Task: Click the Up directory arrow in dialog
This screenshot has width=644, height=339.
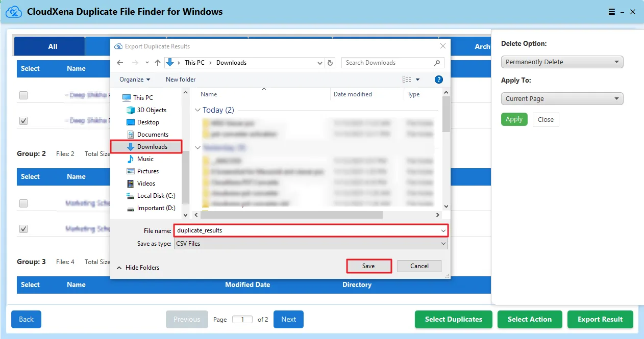Action: (x=158, y=63)
